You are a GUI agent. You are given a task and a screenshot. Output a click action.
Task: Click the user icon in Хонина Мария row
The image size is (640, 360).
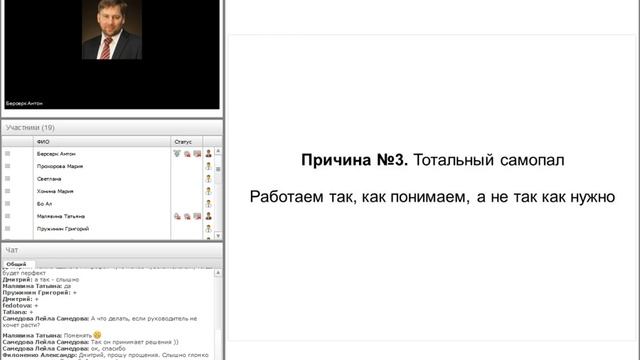click(209, 191)
